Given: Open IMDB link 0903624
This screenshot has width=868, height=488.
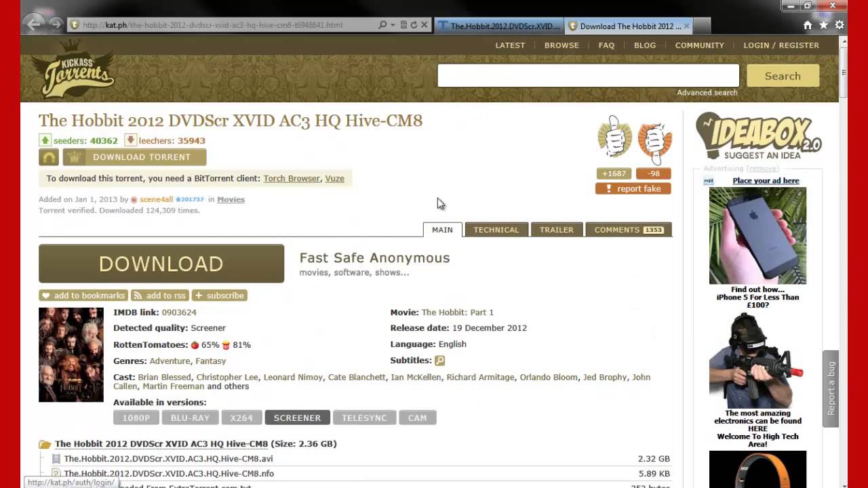Looking at the screenshot, I should click(x=179, y=312).
